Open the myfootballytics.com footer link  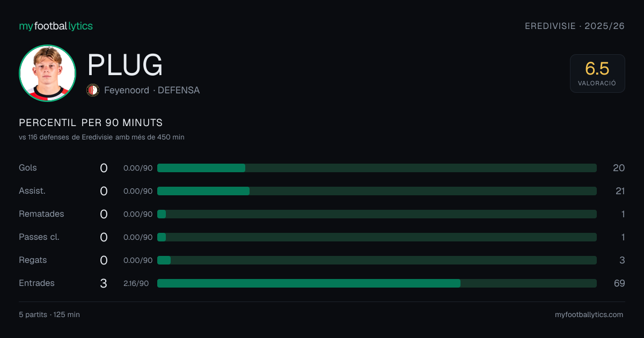click(589, 314)
